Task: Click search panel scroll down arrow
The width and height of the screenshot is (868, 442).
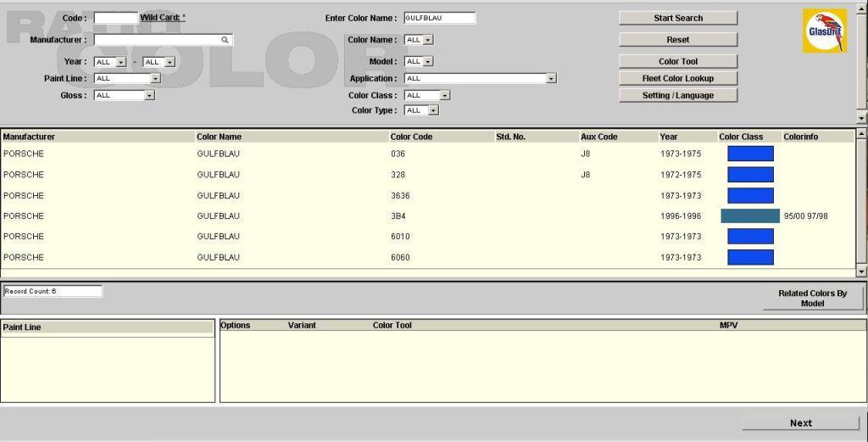Action: (861, 118)
